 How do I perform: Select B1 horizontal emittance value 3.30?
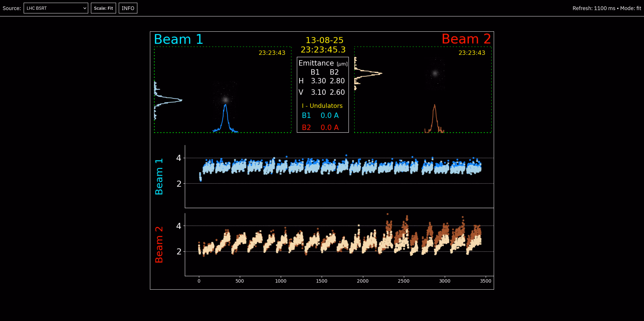pos(318,81)
